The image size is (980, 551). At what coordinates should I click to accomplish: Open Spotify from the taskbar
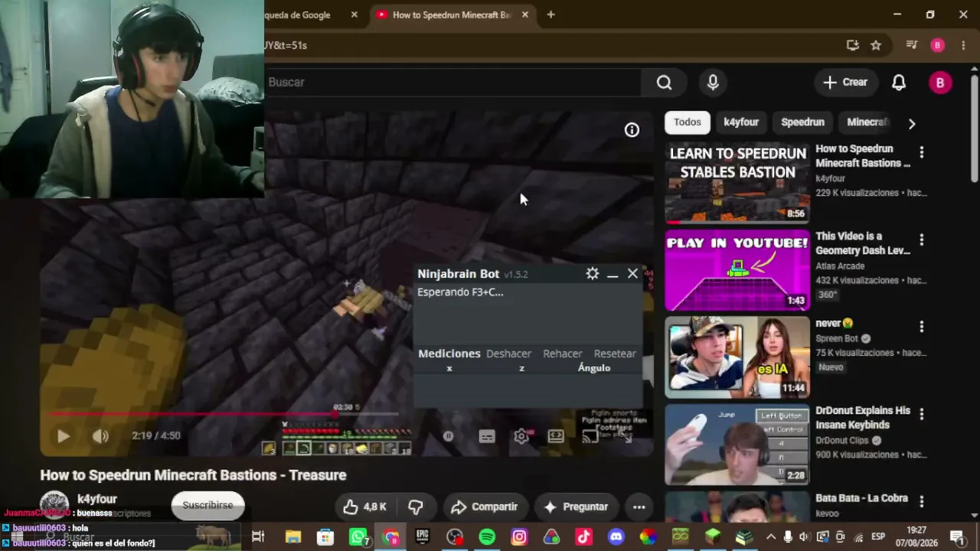(x=487, y=537)
